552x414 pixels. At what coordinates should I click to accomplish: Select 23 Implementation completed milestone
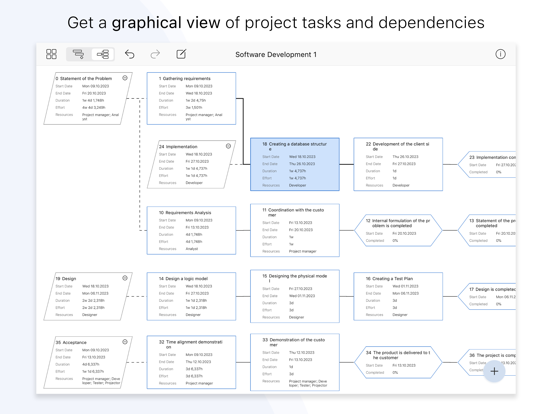[487, 164]
